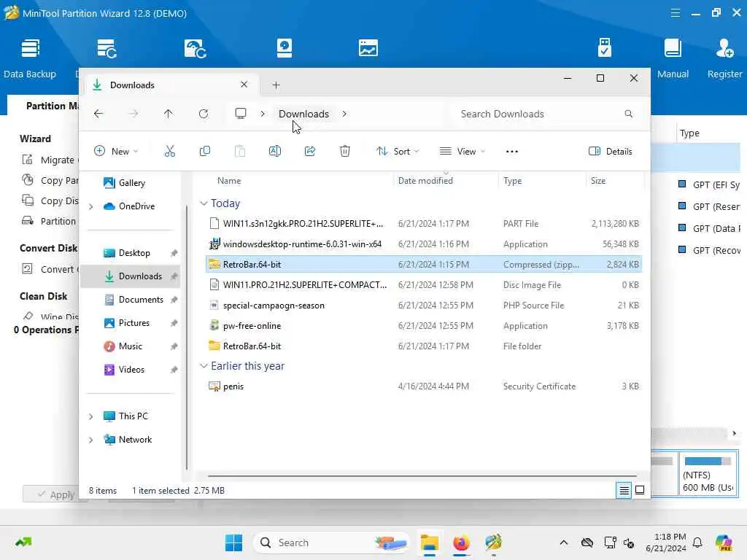Cut the selected file in Explorer
This screenshot has height=560, width=747.
169,152
